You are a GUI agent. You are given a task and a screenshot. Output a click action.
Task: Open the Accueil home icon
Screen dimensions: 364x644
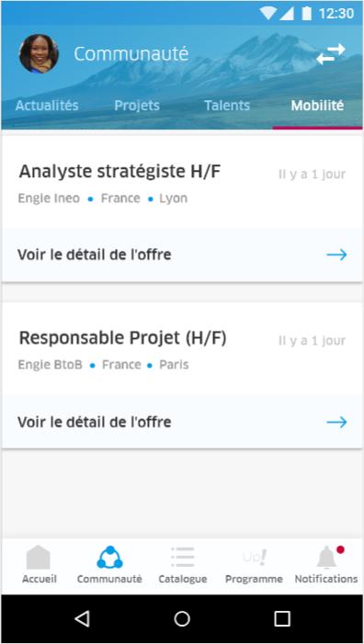pos(39,558)
